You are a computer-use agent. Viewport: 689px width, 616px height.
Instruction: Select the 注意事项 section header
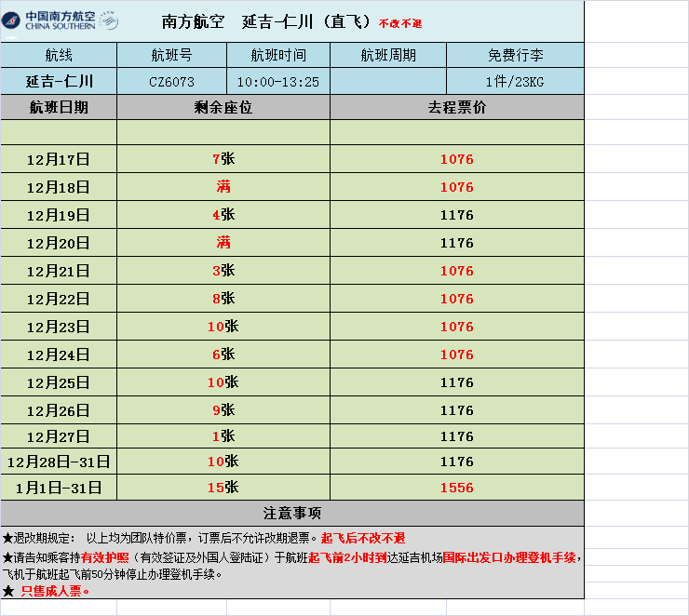(292, 514)
